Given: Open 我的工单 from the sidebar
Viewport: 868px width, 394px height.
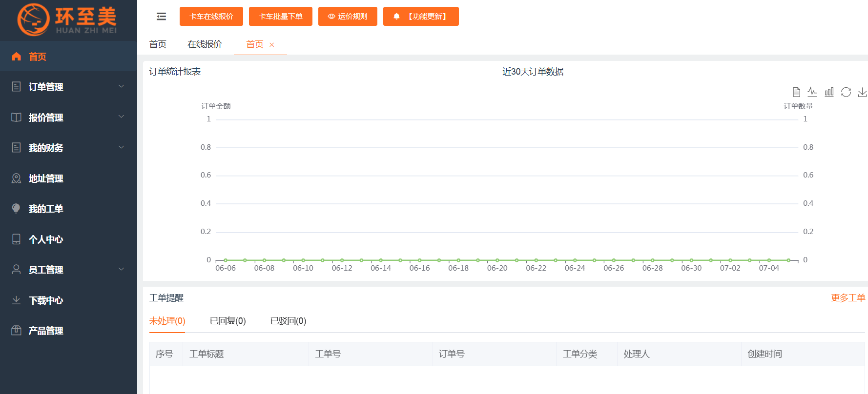Looking at the screenshot, I should click(x=68, y=209).
